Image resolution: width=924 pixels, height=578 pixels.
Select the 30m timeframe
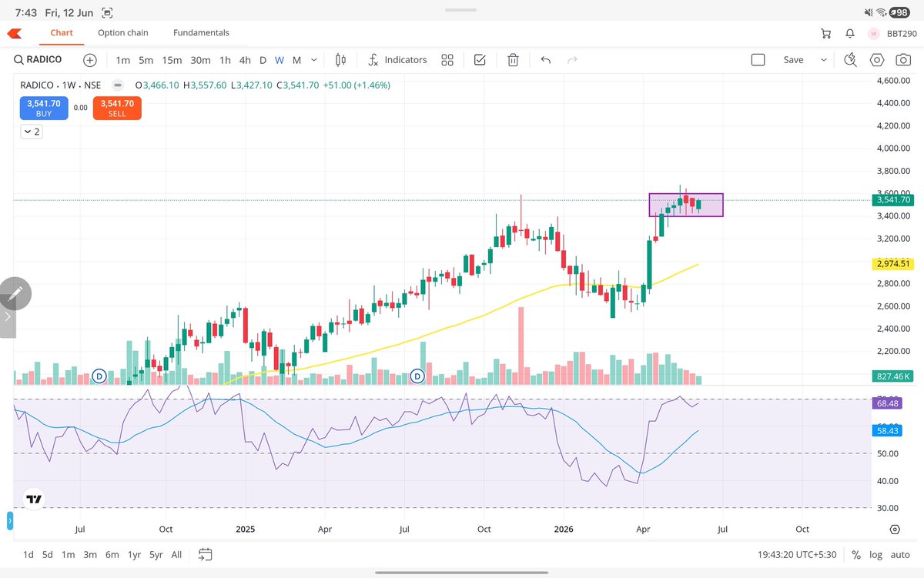point(200,59)
